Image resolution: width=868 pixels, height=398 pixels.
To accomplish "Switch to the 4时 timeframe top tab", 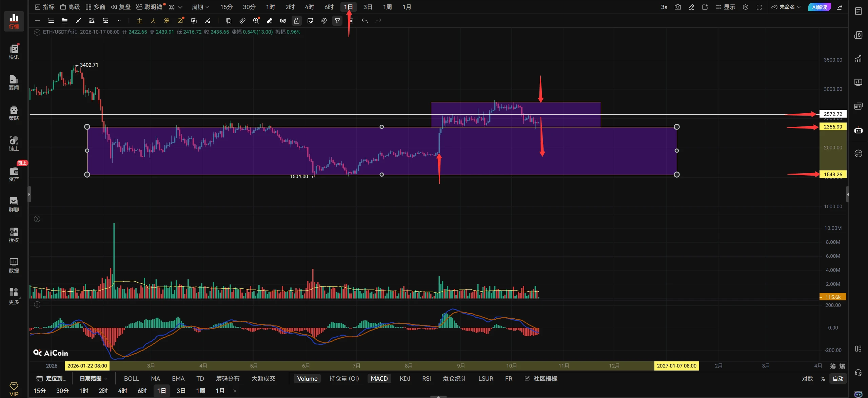I will [309, 7].
